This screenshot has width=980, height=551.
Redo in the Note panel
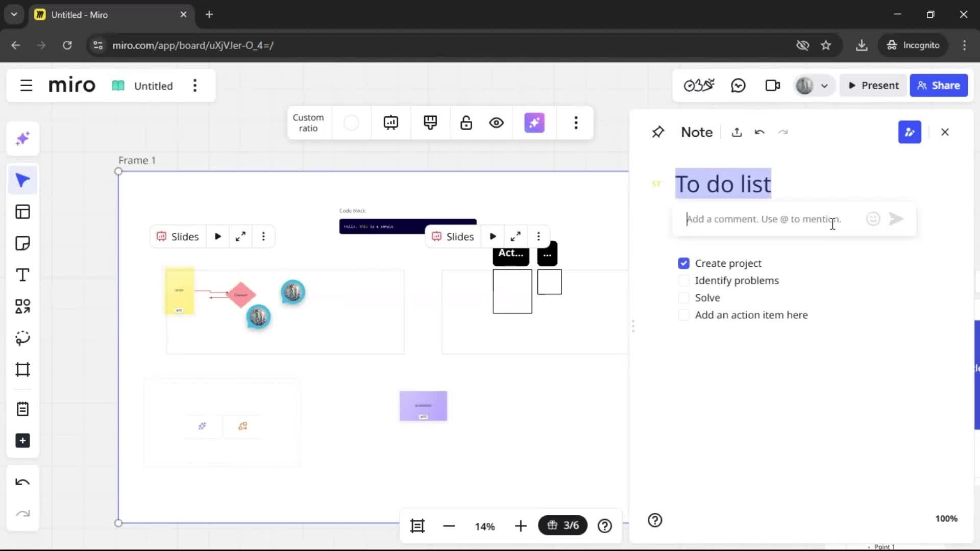(783, 132)
